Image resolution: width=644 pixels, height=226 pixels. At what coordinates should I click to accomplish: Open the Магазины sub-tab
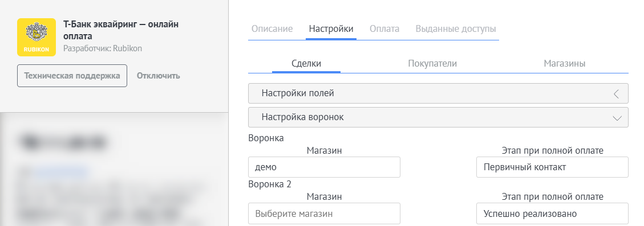[565, 64]
